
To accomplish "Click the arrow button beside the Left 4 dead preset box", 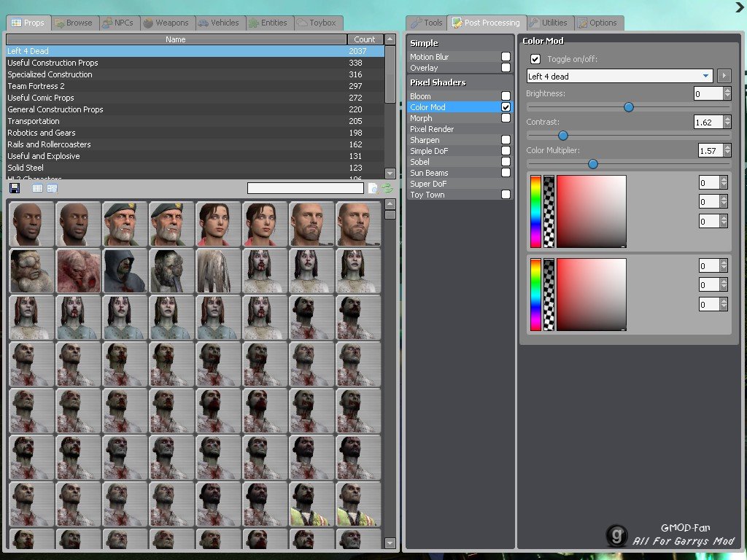I will 724,76.
